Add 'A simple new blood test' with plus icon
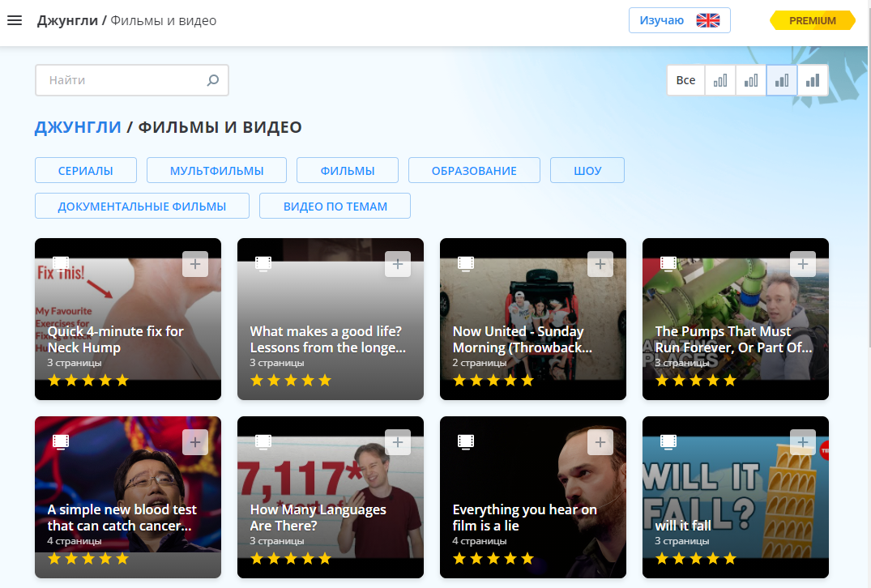The image size is (871, 588). (195, 442)
